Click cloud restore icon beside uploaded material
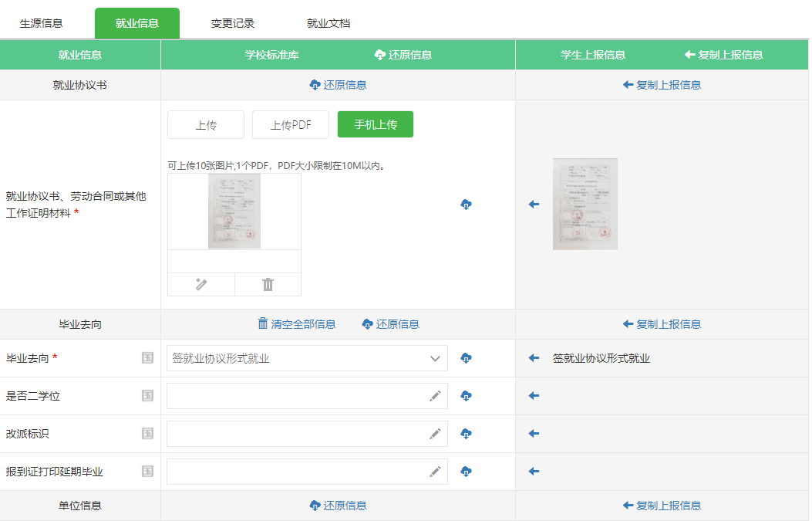812x521 pixels. coord(466,205)
